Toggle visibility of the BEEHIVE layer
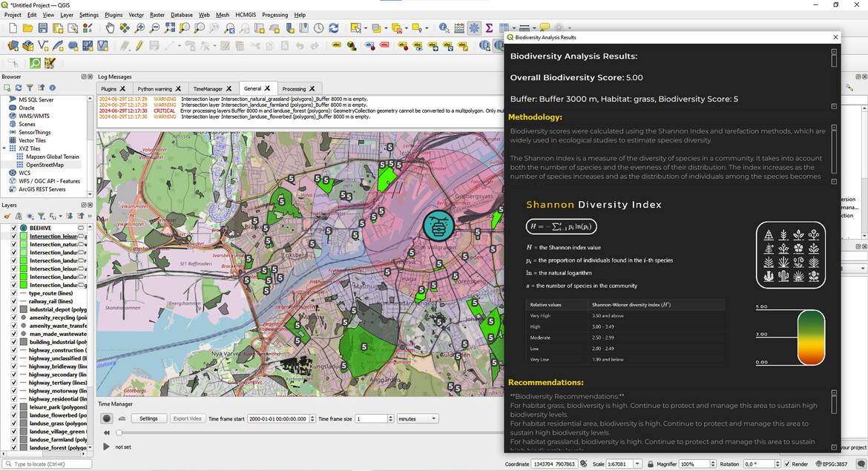Viewport: 868px width, 471px height. point(14,228)
